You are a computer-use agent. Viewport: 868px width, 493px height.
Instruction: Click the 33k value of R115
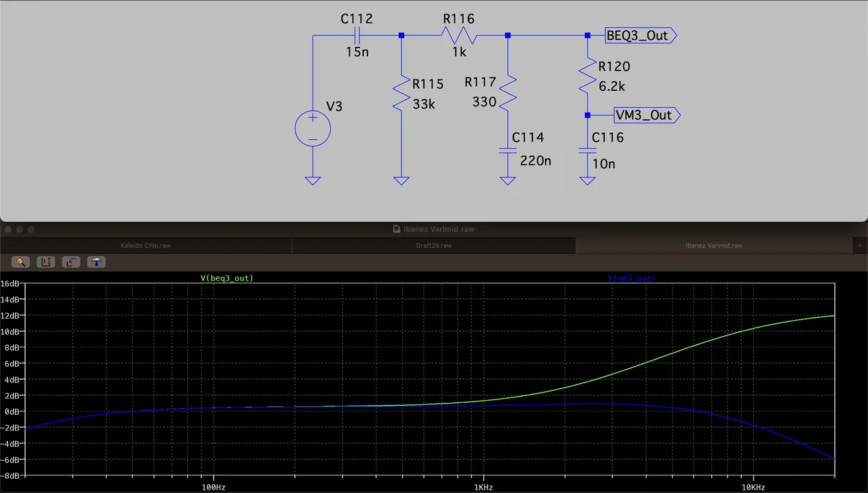click(425, 104)
